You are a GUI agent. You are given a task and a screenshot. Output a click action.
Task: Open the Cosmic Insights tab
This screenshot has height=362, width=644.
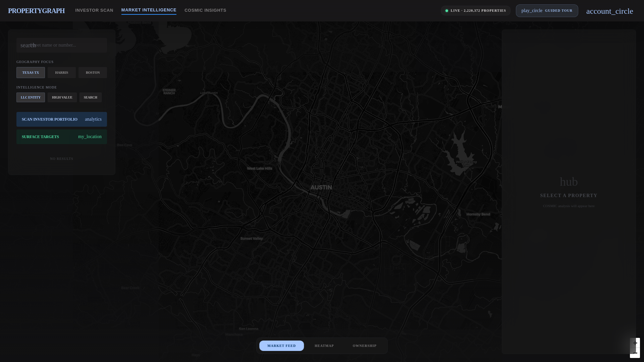[x=205, y=10]
